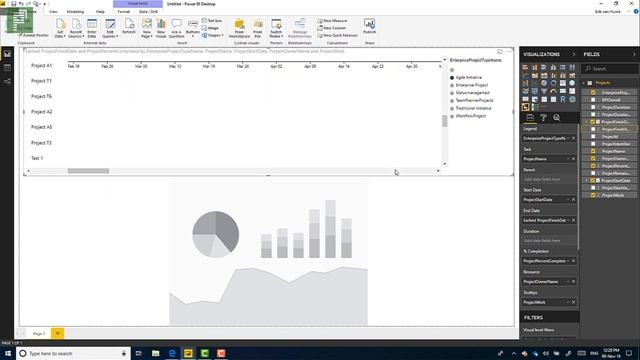Check the ProjectRemain... field checkbox
Screen dimensions: 640x360
(593, 173)
